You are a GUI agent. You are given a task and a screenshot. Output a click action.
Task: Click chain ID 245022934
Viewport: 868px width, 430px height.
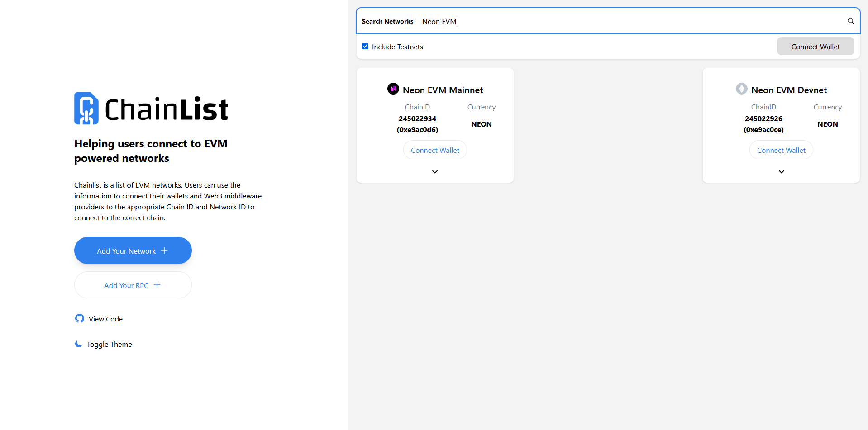coord(417,118)
